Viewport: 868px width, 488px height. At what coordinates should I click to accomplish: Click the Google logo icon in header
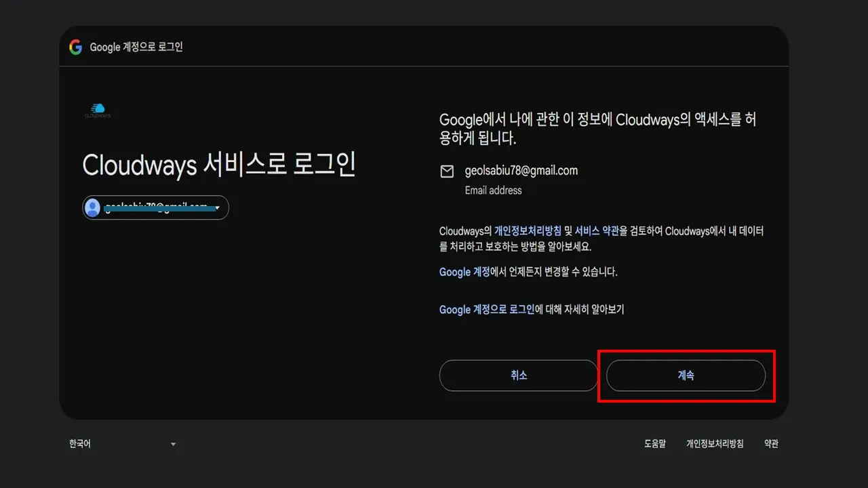click(75, 47)
